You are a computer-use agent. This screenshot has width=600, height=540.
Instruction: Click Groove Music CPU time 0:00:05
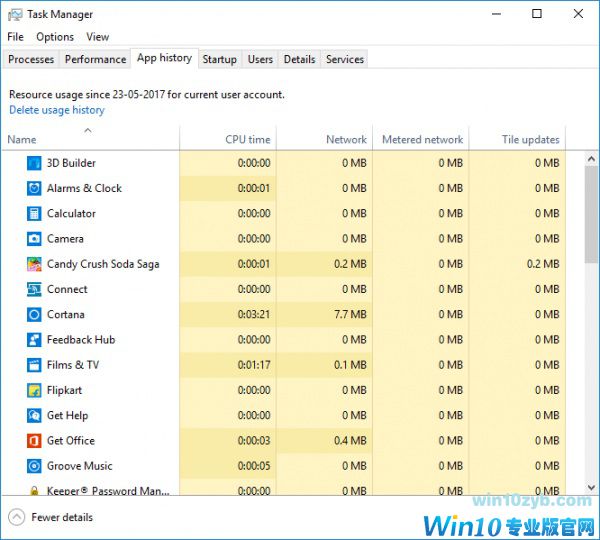click(254, 466)
